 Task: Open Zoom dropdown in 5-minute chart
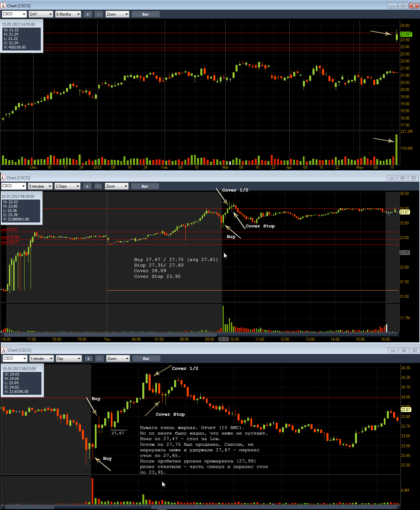pos(116,186)
